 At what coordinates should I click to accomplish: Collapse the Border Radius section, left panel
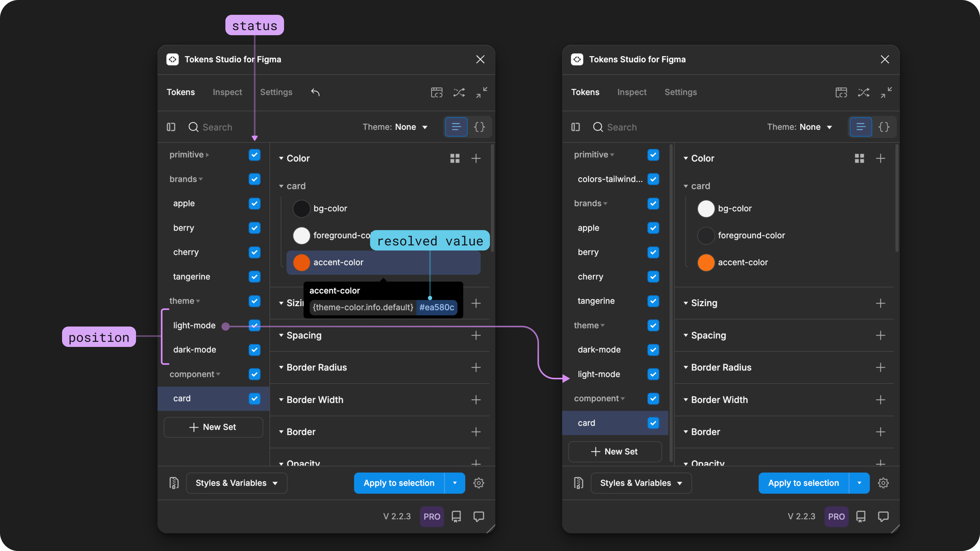tap(281, 367)
